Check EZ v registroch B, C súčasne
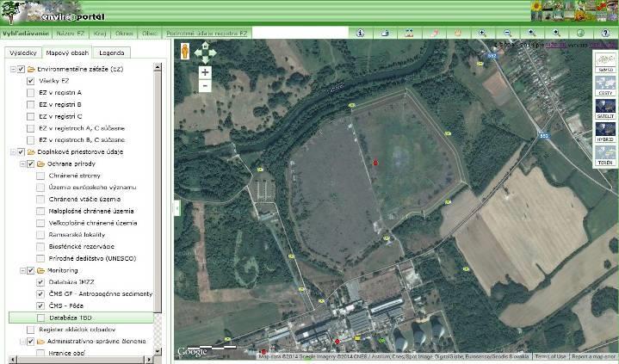The image size is (619, 364). (x=30, y=139)
